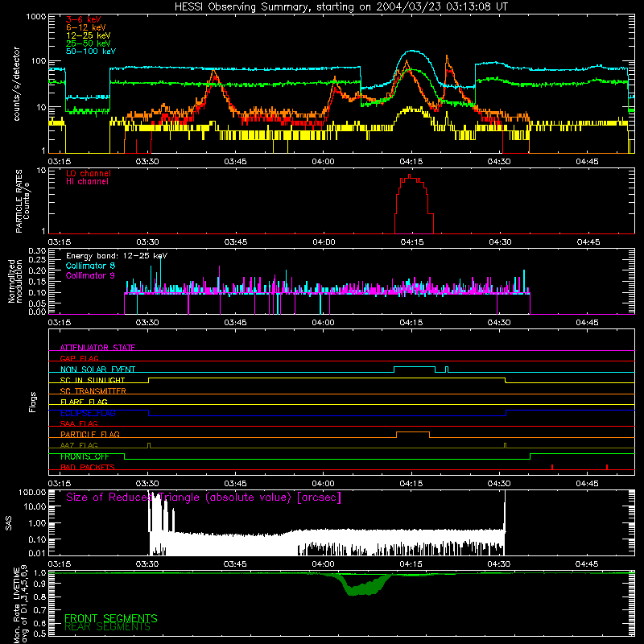The width and height of the screenshot is (644, 644).
Task: Click the SC IN SUNLIGHT flag label
Action: coord(93,380)
